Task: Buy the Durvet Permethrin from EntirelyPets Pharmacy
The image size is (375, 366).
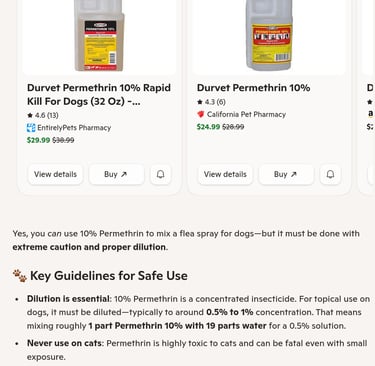Action: (x=116, y=174)
